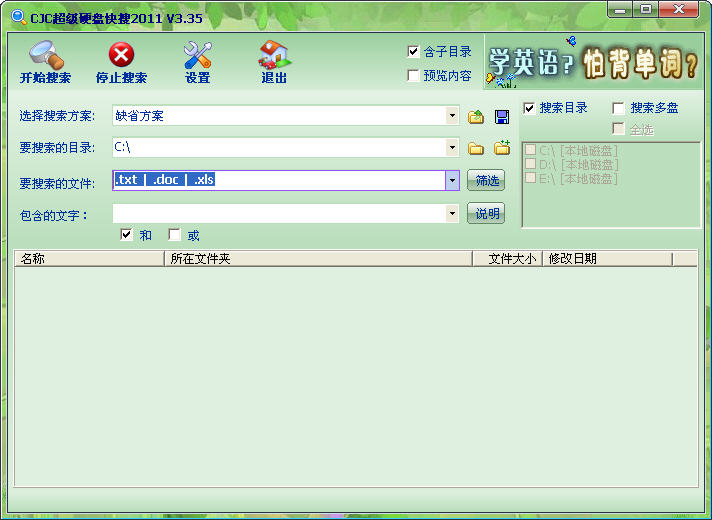Click the load search scheme folder icon
The width and height of the screenshot is (712, 520).
476,117
